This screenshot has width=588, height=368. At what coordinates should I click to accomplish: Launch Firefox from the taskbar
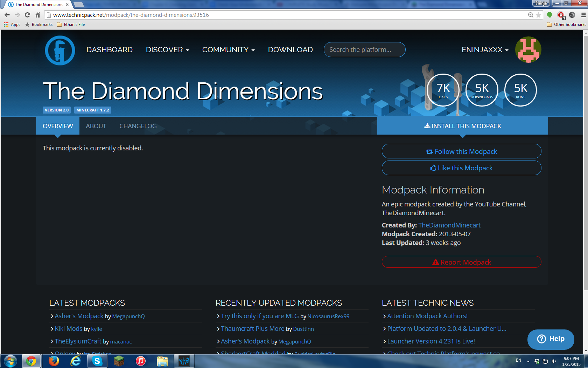click(x=54, y=361)
